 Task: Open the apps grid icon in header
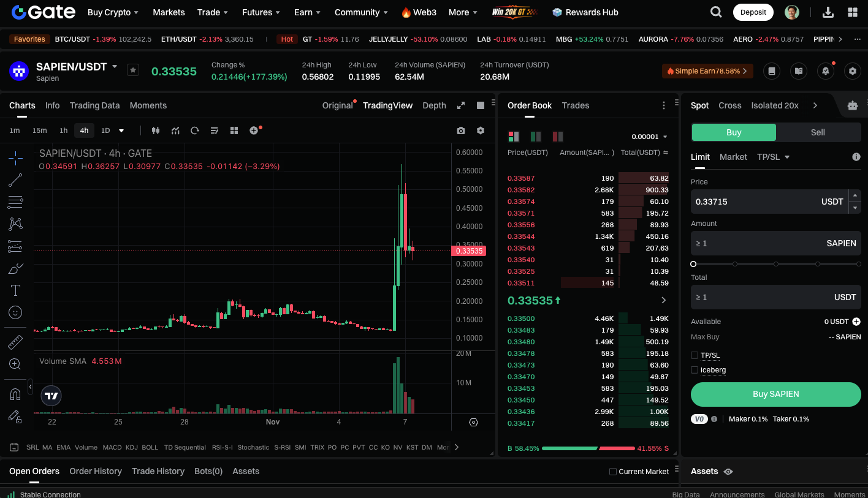[x=853, y=12]
